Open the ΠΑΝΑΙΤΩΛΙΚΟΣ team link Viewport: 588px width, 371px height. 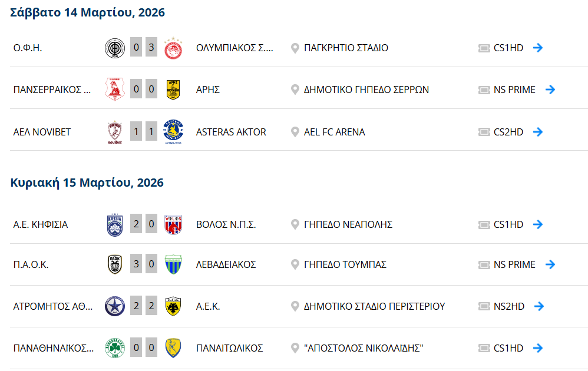pos(229,348)
